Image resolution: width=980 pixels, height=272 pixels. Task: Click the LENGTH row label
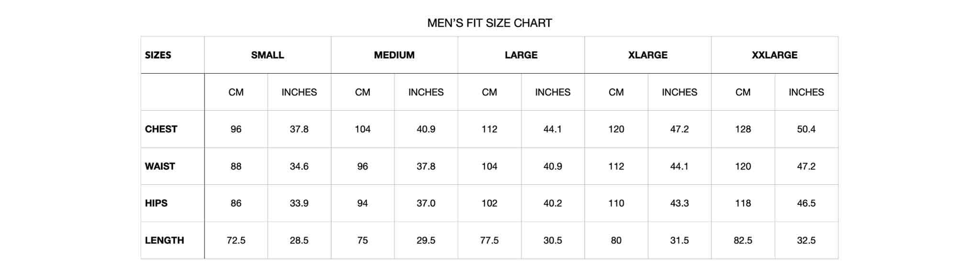tap(164, 240)
